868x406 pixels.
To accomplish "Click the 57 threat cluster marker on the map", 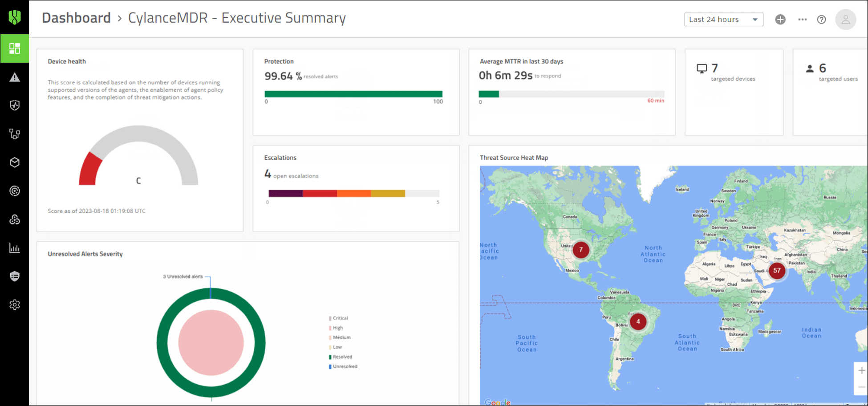I will coord(777,271).
